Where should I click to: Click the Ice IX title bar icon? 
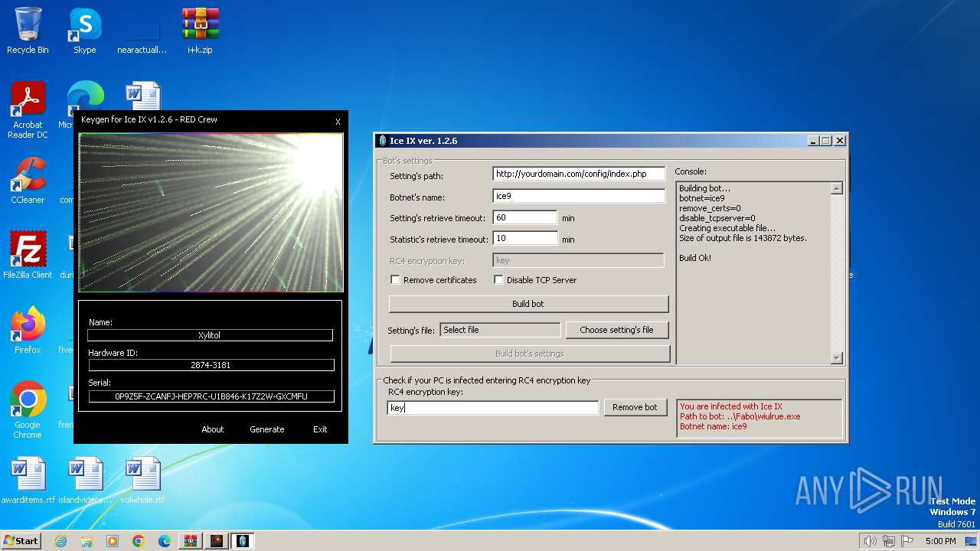pyautogui.click(x=383, y=141)
